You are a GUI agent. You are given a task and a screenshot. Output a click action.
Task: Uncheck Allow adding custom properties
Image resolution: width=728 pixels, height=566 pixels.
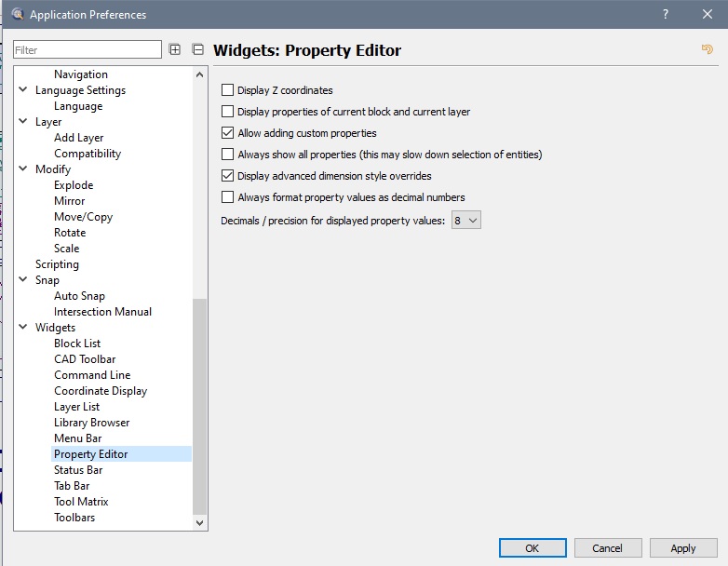coord(228,133)
